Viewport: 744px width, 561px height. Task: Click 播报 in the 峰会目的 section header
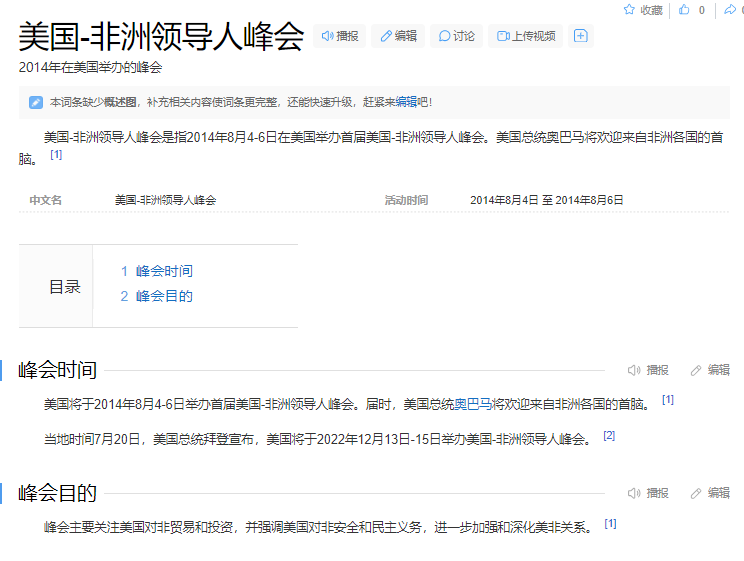tap(648, 493)
